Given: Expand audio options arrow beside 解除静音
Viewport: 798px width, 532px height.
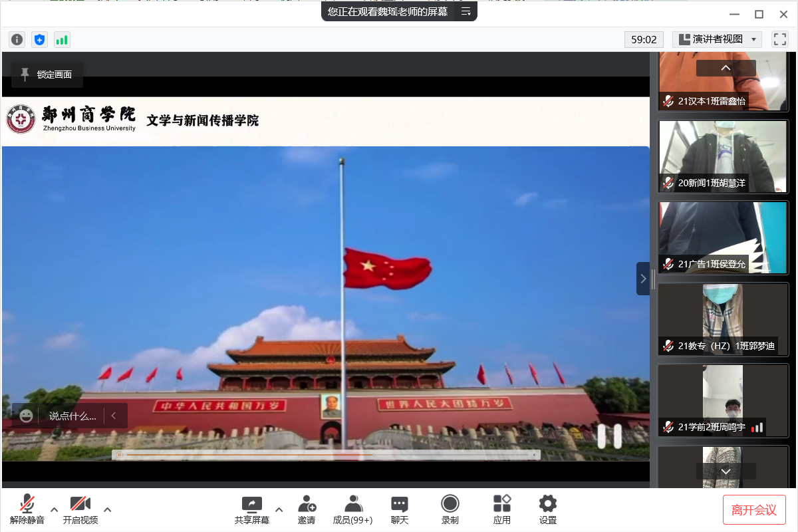Looking at the screenshot, I should [55, 509].
